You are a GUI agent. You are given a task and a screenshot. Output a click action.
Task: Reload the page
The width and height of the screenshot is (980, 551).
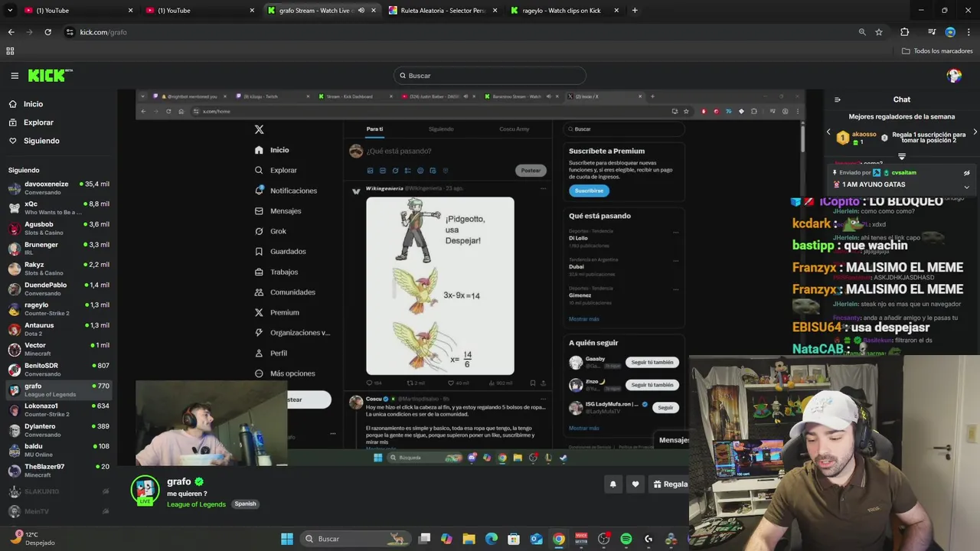(47, 32)
